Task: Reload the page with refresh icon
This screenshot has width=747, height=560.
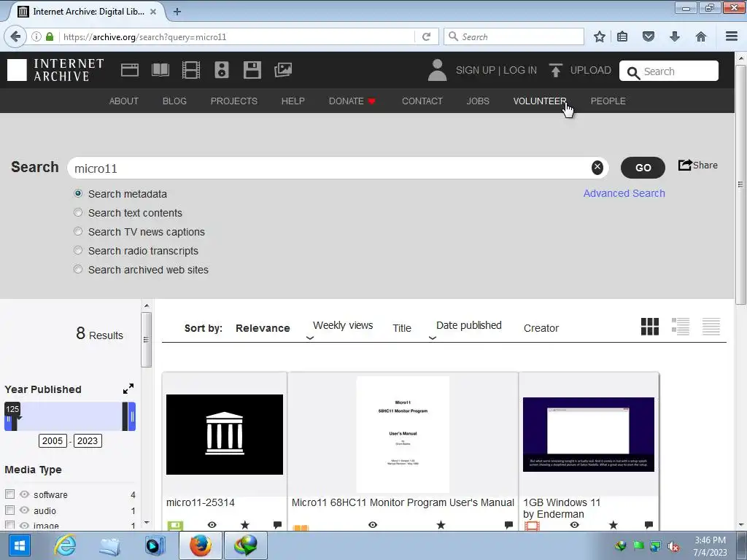Action: click(426, 36)
